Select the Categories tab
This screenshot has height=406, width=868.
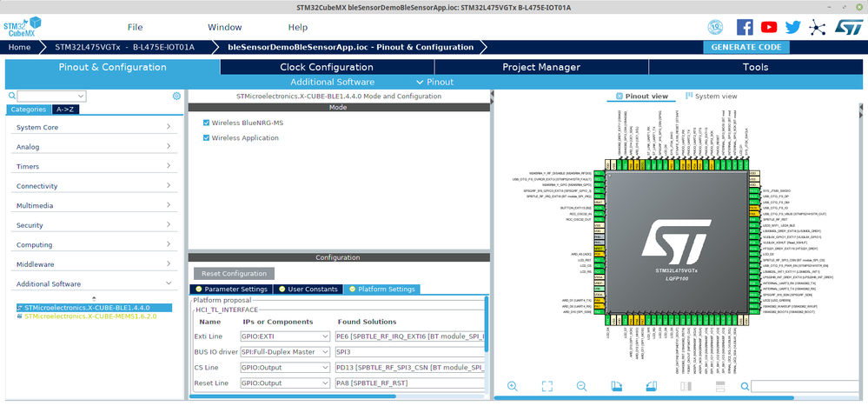click(x=28, y=110)
